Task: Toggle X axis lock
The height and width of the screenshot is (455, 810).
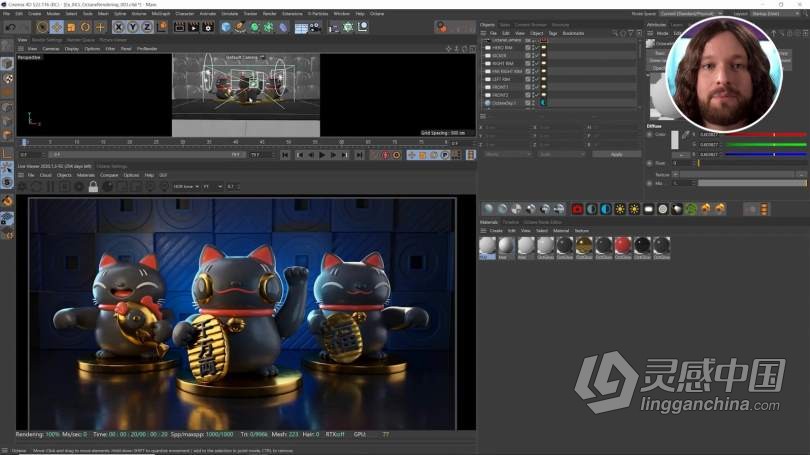Action: [x=119, y=27]
